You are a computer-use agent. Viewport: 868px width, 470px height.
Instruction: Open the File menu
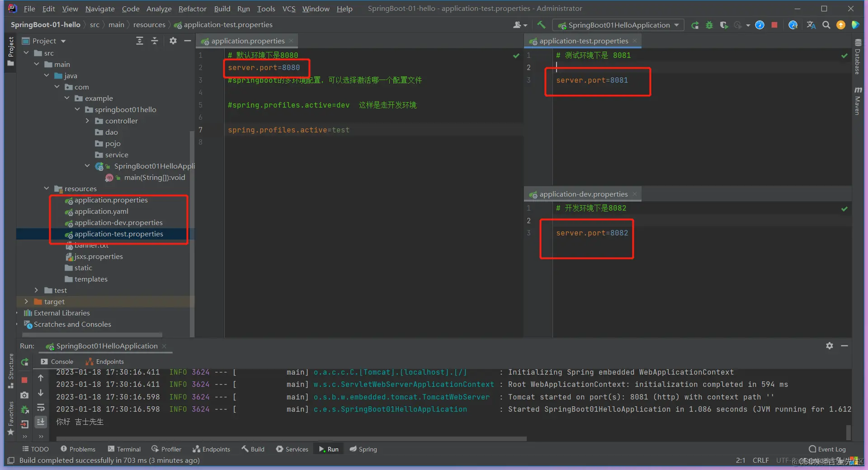click(x=29, y=9)
